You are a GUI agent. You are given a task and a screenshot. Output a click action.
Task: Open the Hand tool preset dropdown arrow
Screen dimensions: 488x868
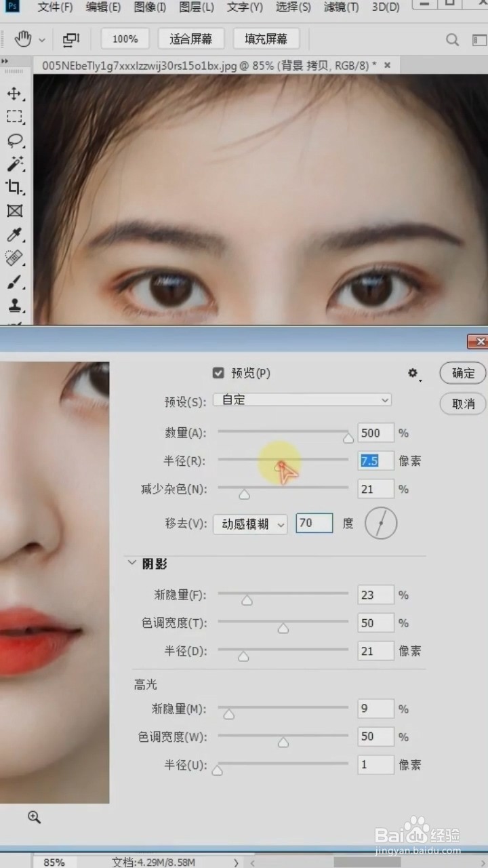coord(41,40)
